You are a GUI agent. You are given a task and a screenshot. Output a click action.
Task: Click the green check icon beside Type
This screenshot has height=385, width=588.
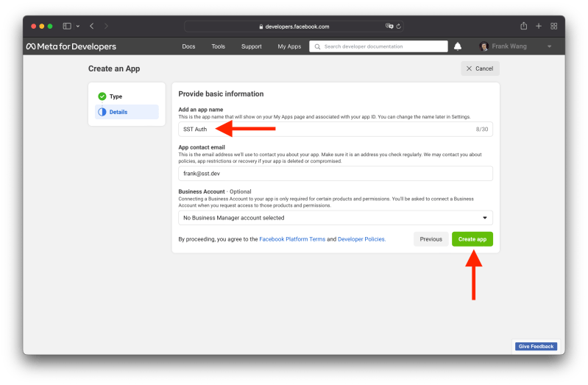[102, 96]
